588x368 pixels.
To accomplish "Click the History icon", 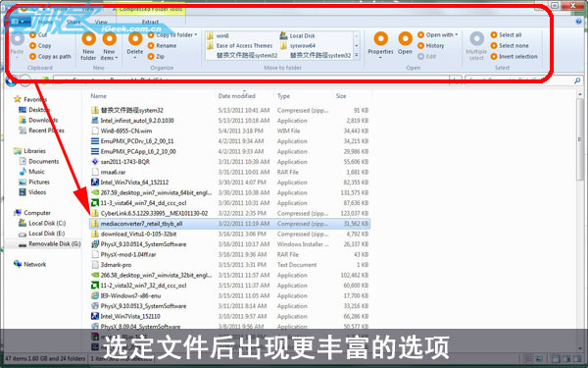I will click(421, 45).
